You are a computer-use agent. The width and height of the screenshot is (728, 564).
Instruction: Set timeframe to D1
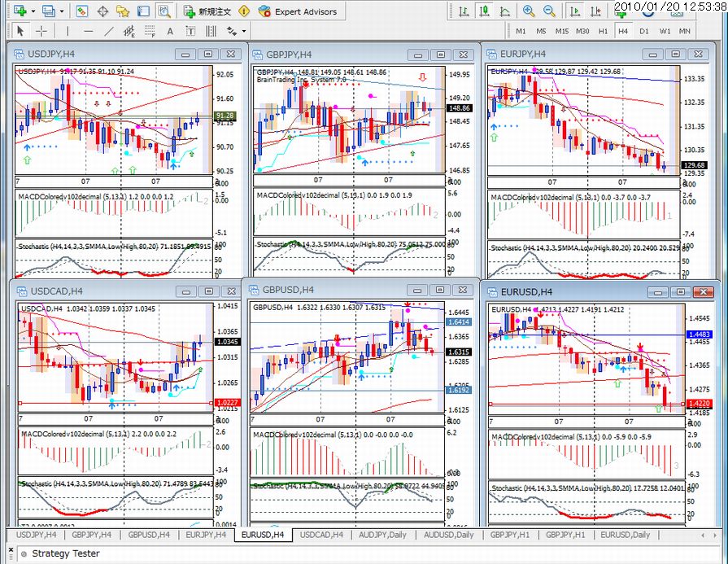coord(644,31)
